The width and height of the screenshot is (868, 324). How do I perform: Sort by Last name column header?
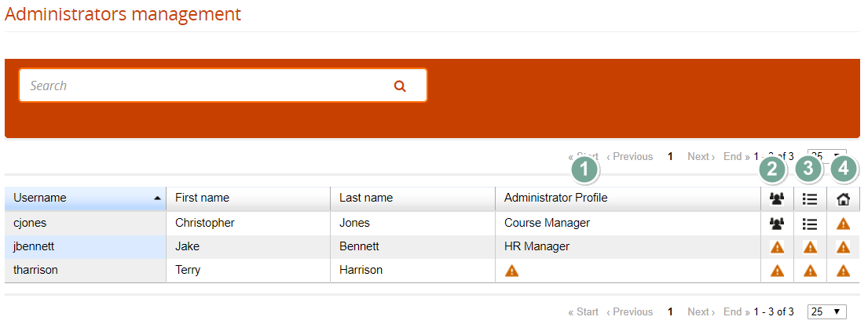tap(365, 198)
